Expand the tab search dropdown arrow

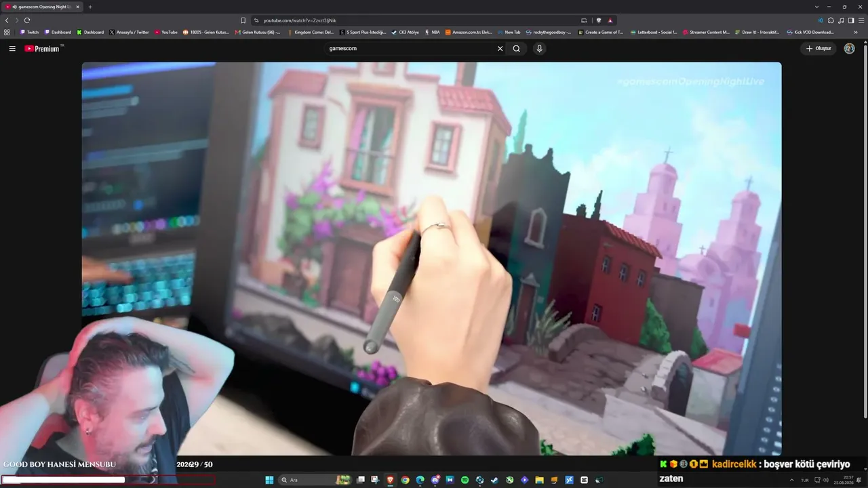pyautogui.click(x=816, y=7)
